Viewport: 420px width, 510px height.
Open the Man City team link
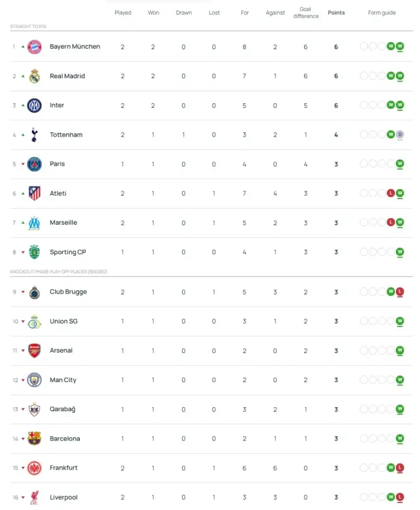(x=63, y=380)
